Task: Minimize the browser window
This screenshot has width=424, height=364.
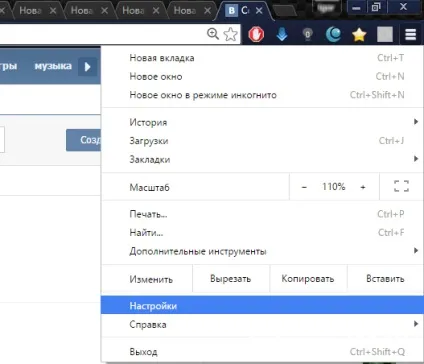Action: point(356,7)
